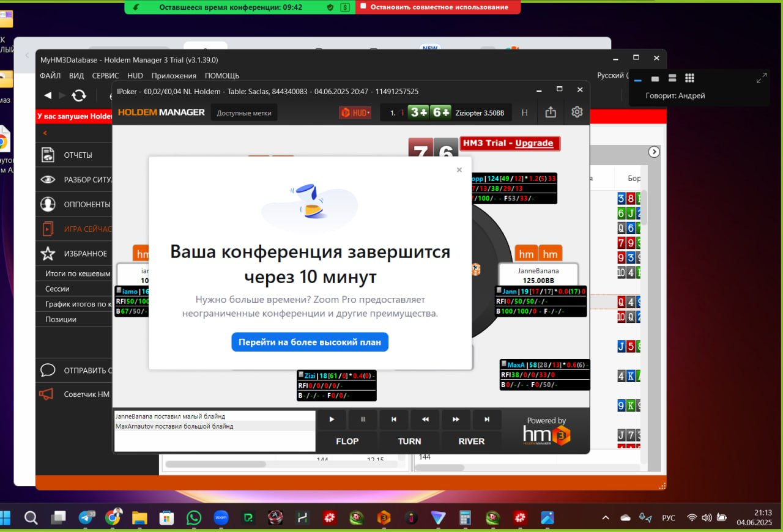Viewport: 783px width, 532px height.
Task: Step forward with the fast-forward button
Action: tap(456, 419)
